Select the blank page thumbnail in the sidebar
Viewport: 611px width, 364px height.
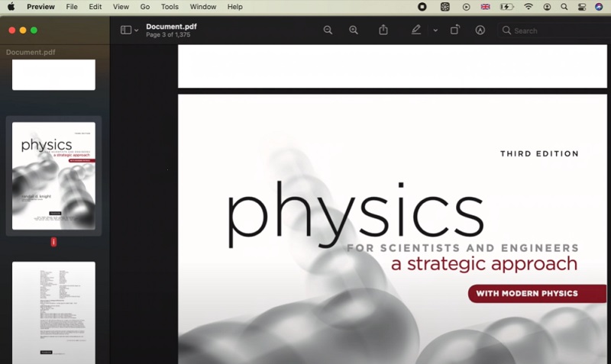[53, 75]
